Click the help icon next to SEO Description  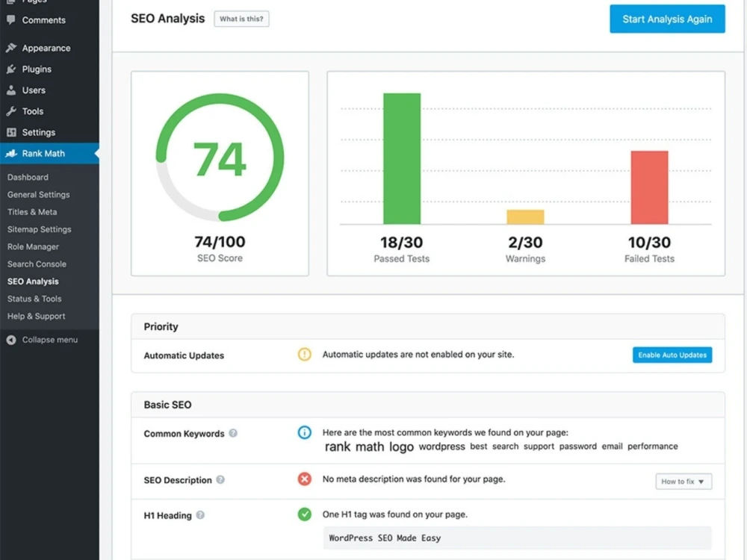[x=220, y=479]
